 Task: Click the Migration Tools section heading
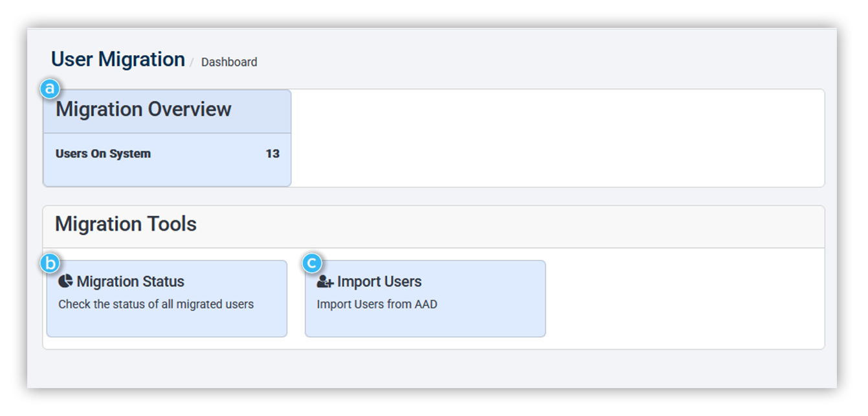point(126,224)
